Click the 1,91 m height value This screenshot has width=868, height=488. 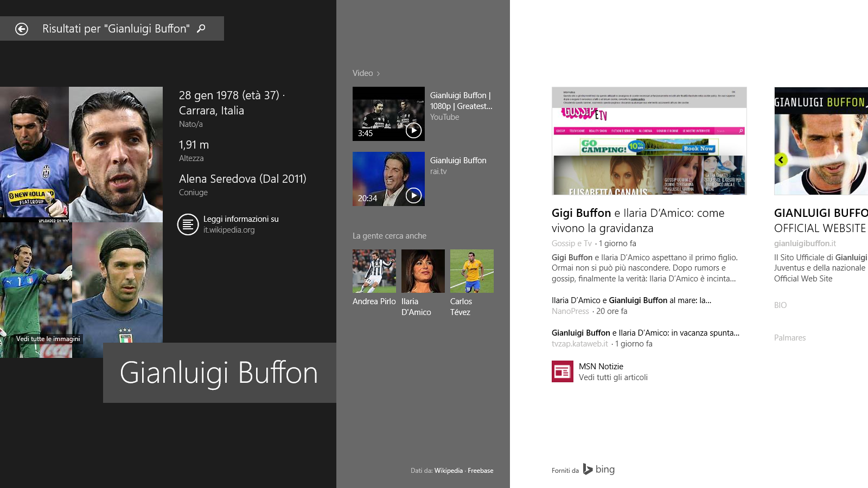point(194,145)
